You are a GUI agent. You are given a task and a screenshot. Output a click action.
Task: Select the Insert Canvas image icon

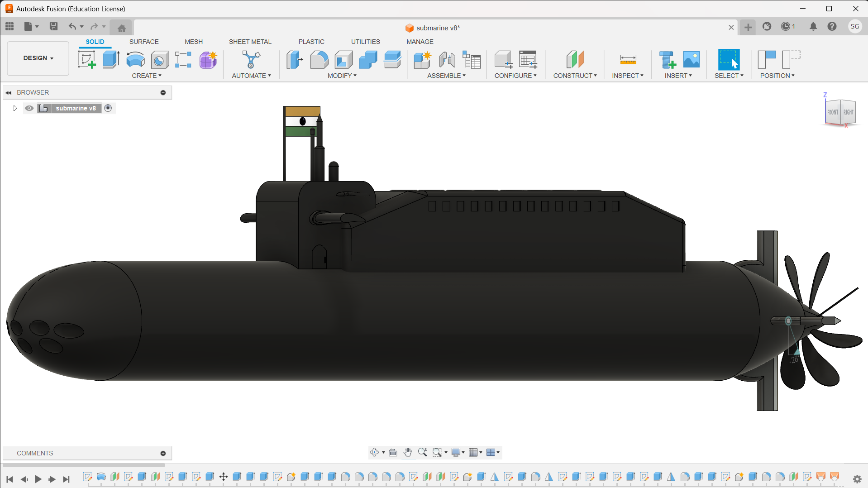tap(691, 59)
